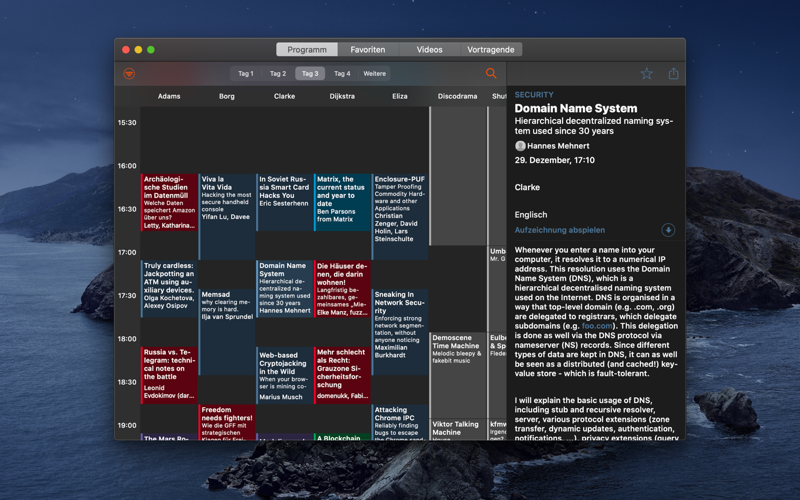Image resolution: width=800 pixels, height=500 pixels.
Task: Open the orange filter icon
Action: click(129, 73)
